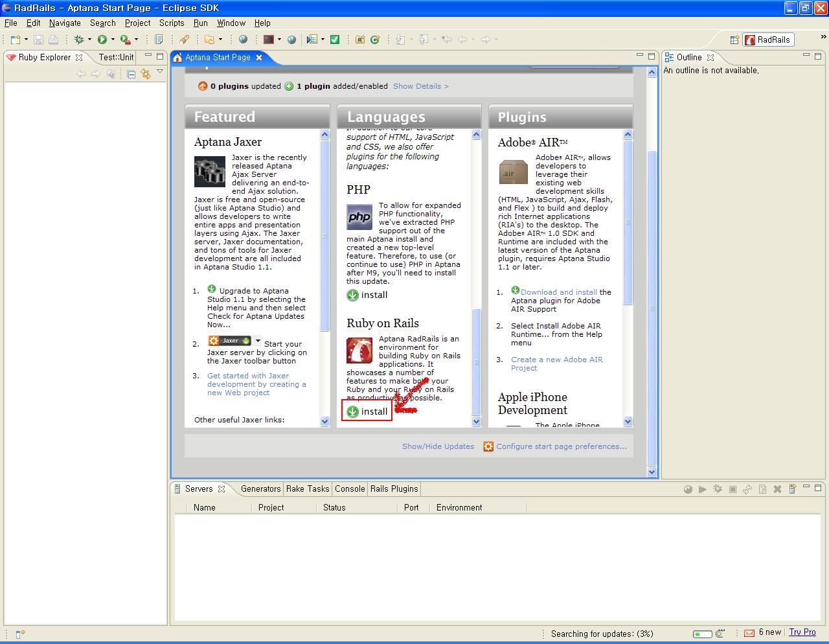
Task: Click the Debug bug icon in toolbar
Action: 78,40
